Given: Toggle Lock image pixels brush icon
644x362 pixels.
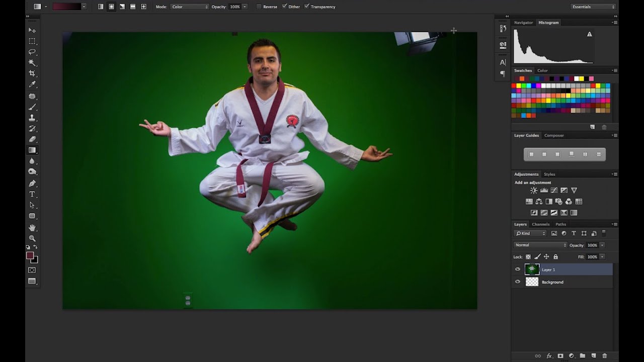Looking at the screenshot, I should [x=537, y=257].
